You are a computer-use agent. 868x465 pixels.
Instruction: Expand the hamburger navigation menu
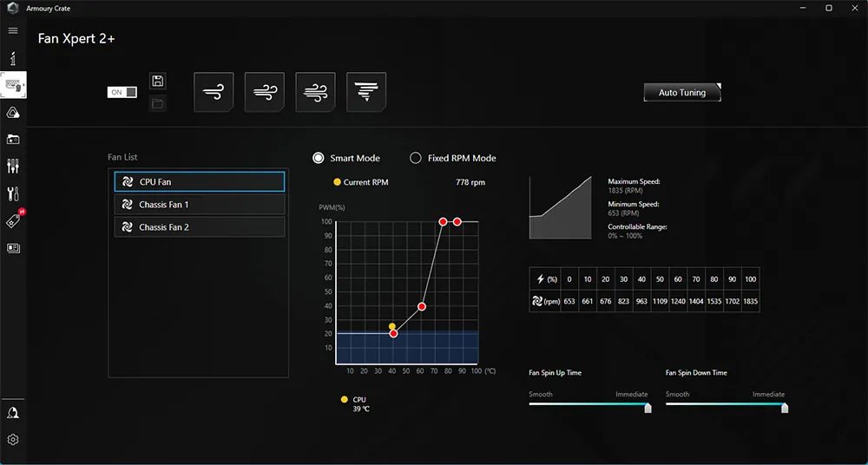tap(13, 30)
